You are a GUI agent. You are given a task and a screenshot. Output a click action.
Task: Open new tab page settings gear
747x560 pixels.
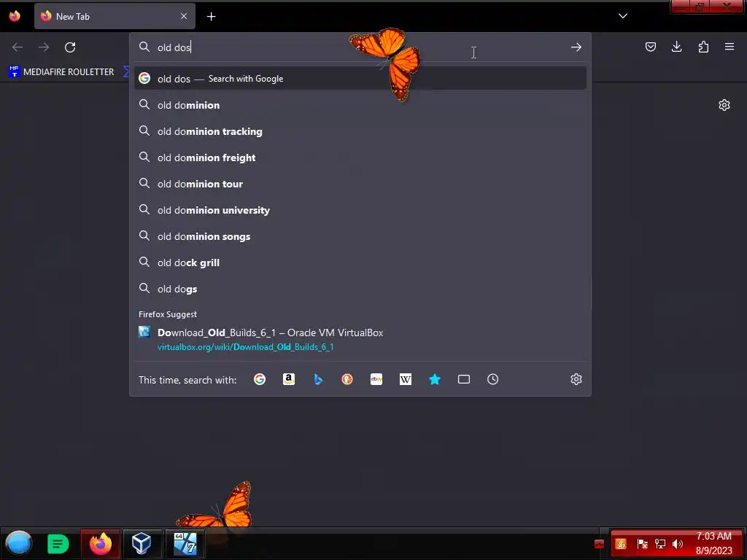724,105
